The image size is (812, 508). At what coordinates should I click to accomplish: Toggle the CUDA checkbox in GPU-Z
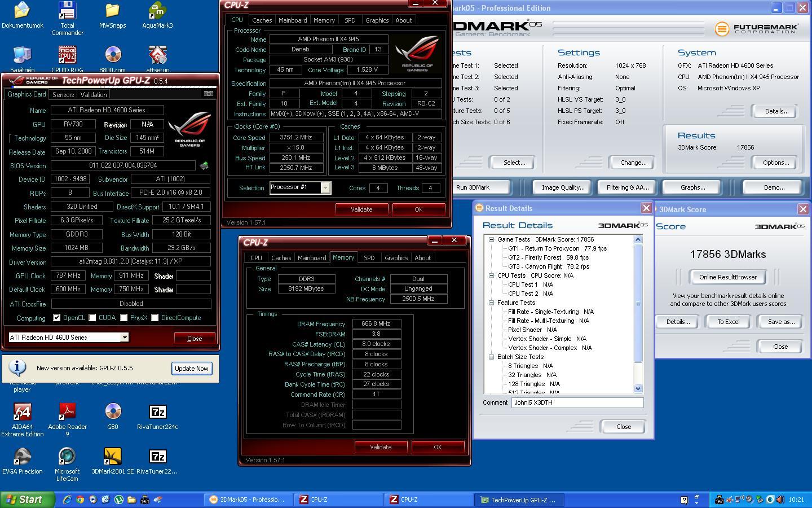coord(92,318)
